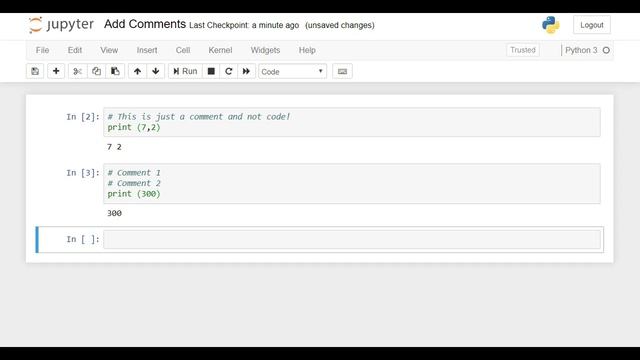Image resolution: width=640 pixels, height=360 pixels.
Task: Insert a new cell below with plus icon
Action: pos(56,71)
